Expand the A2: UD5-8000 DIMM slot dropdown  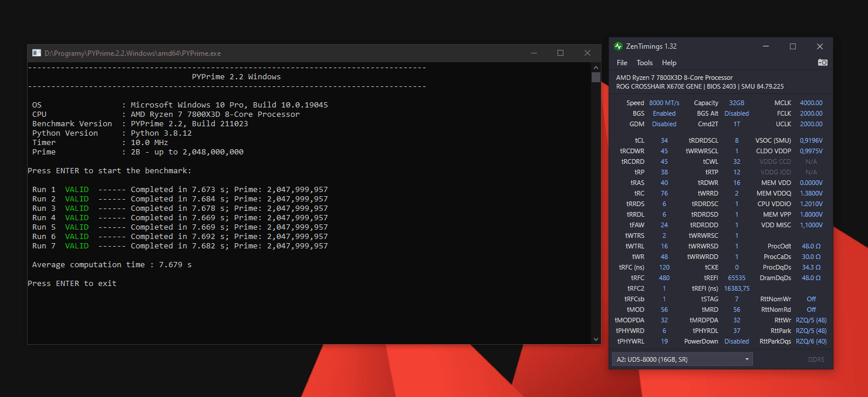[683, 359]
